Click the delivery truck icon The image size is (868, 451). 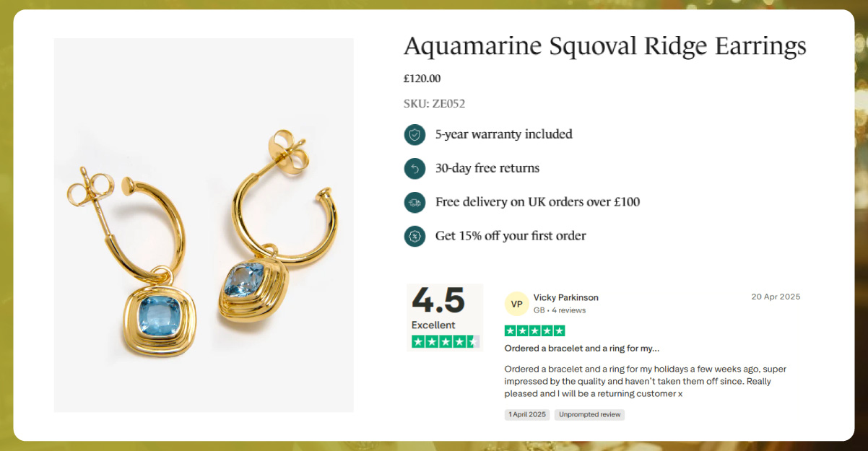[x=415, y=203]
